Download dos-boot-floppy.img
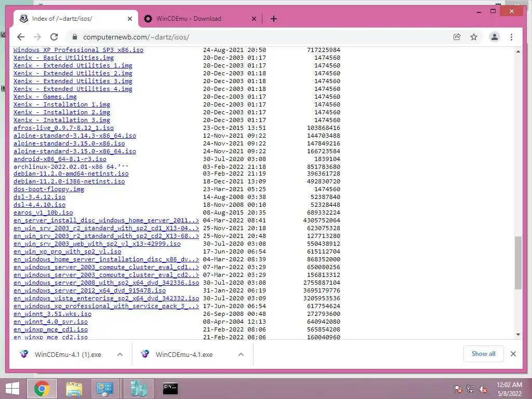This screenshot has width=532, height=399. (x=49, y=189)
